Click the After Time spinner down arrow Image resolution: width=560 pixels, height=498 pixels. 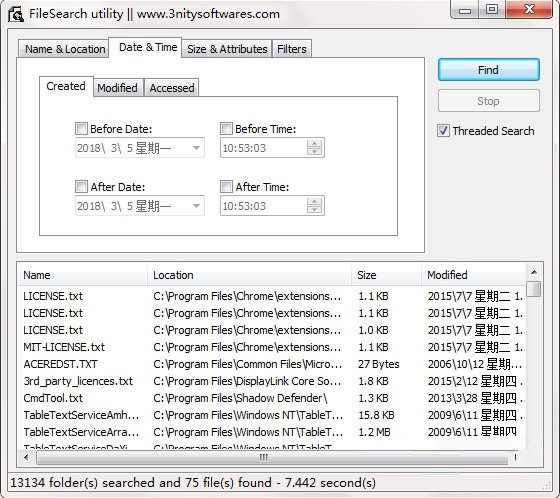[x=314, y=209]
